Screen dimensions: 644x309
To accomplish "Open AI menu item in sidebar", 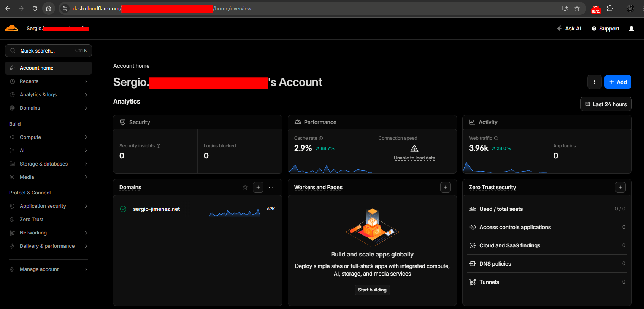I will tap(49, 151).
